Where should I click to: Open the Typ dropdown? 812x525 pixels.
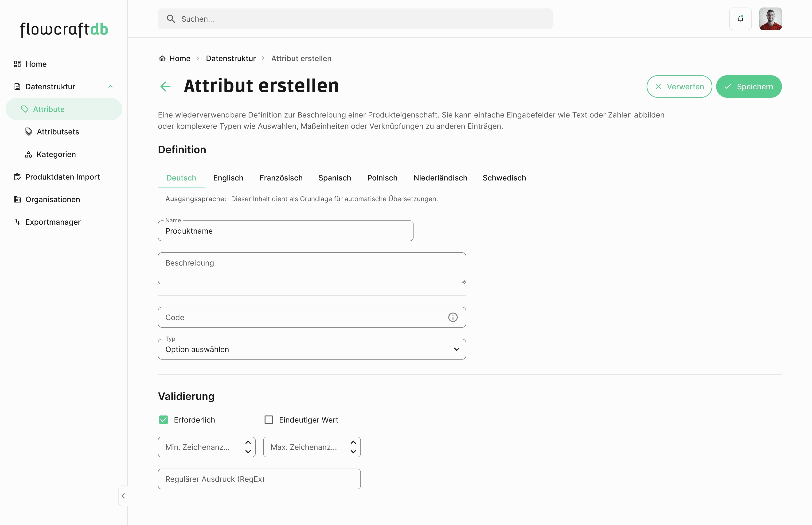click(312, 349)
